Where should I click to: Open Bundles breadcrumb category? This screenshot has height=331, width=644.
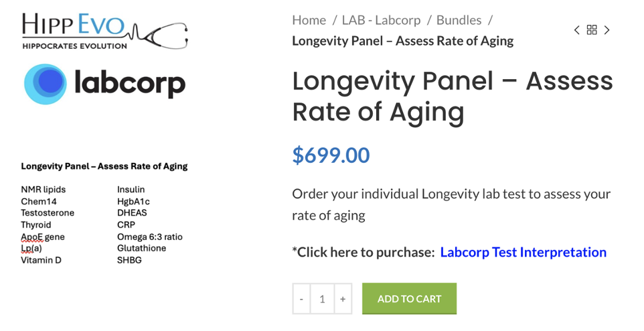(x=459, y=20)
